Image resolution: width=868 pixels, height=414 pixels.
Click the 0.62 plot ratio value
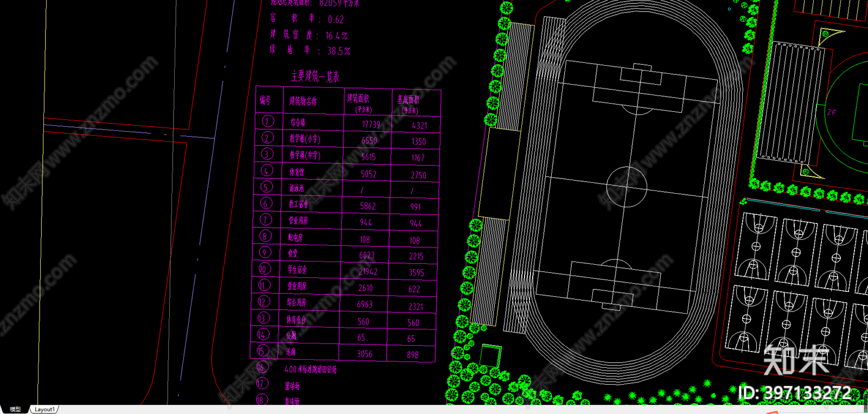point(336,20)
